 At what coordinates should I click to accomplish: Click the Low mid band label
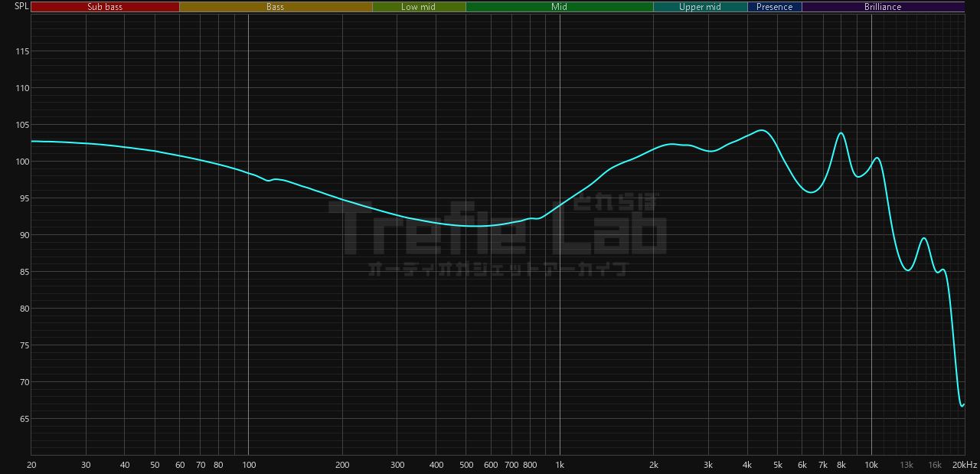tap(419, 7)
